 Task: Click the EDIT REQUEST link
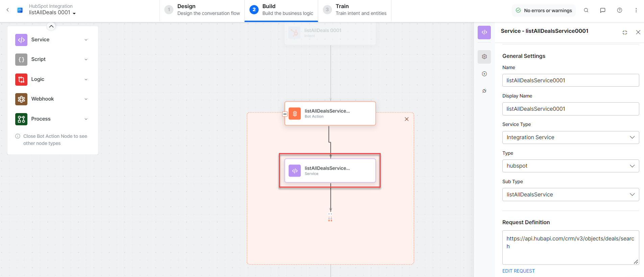518,271
